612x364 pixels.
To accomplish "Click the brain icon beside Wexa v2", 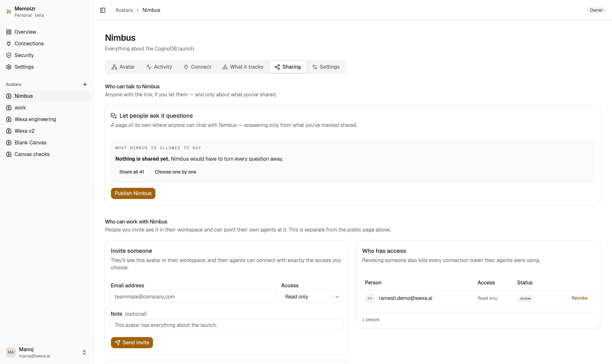I will (x=9, y=131).
